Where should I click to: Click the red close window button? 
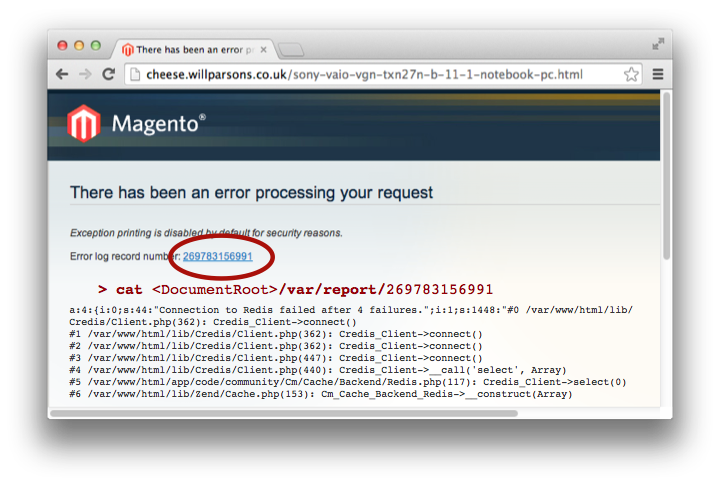point(63,45)
